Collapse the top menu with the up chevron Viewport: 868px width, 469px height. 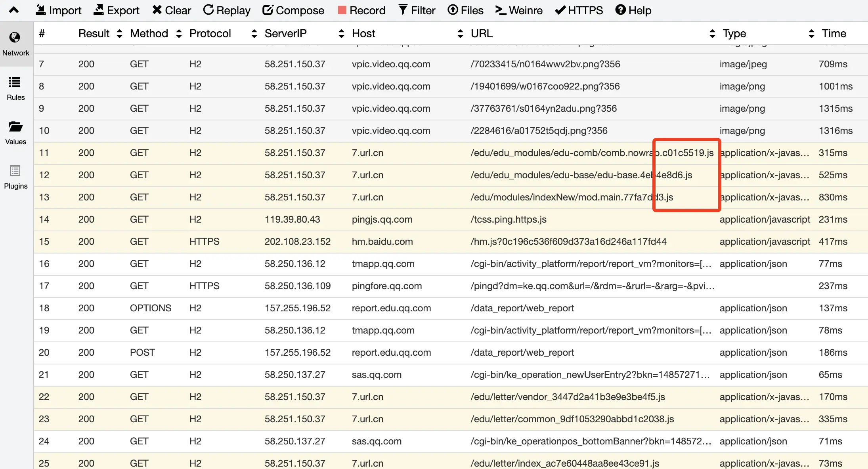pos(14,10)
